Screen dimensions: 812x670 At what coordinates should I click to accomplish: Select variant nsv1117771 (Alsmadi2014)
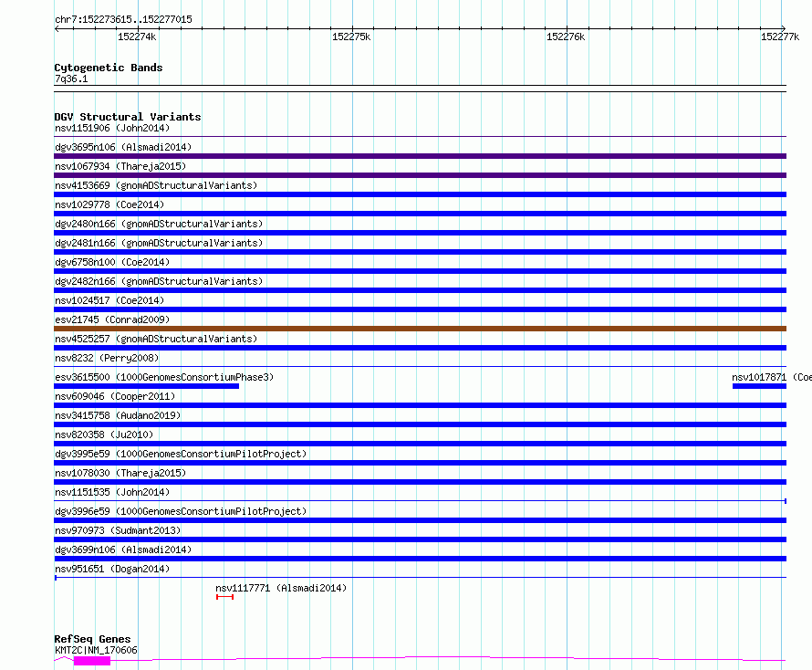[281, 588]
